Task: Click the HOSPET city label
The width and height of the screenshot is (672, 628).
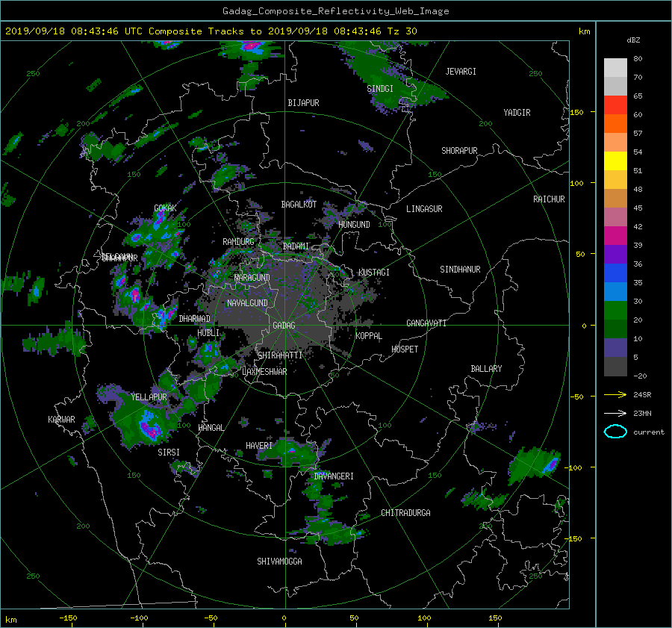Action: pyautogui.click(x=405, y=349)
